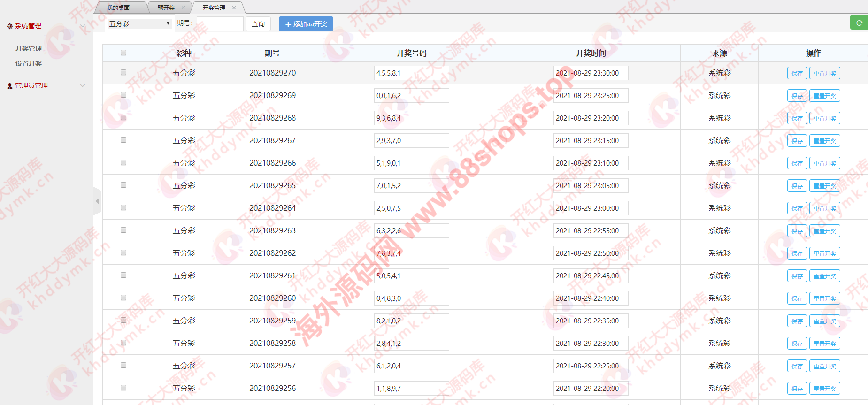Image resolution: width=868 pixels, height=405 pixels.
Task: Close the 开奖管理 tab
Action: coord(234,8)
